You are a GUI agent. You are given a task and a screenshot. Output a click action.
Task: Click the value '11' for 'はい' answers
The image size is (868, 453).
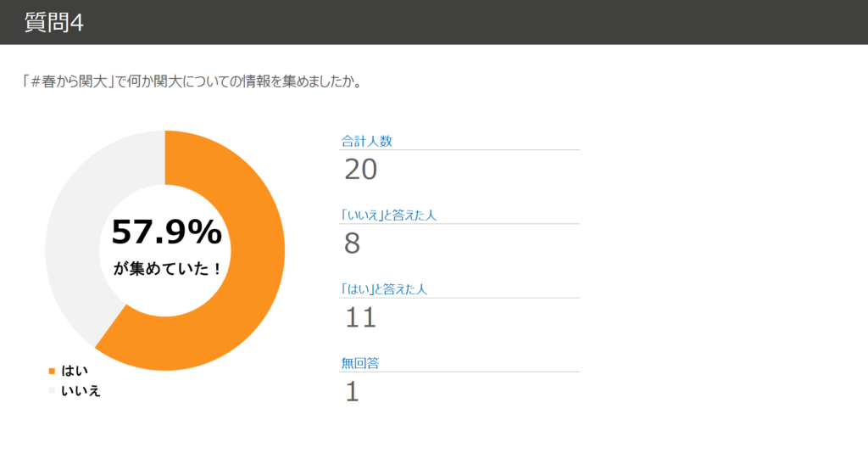(x=360, y=318)
